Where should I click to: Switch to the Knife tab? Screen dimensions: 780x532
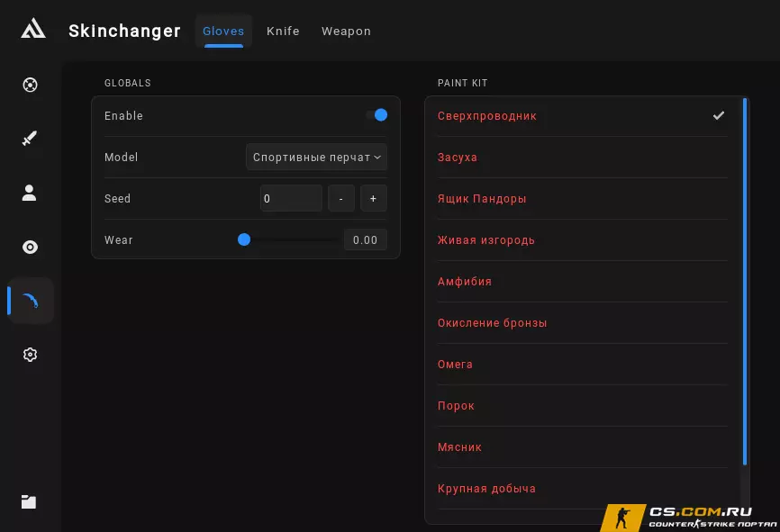click(283, 32)
